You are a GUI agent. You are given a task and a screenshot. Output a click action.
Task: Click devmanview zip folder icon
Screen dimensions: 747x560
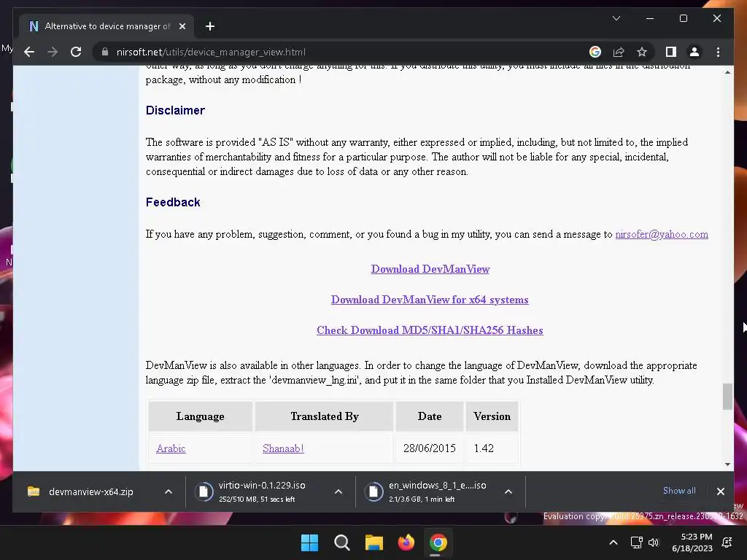pyautogui.click(x=34, y=492)
